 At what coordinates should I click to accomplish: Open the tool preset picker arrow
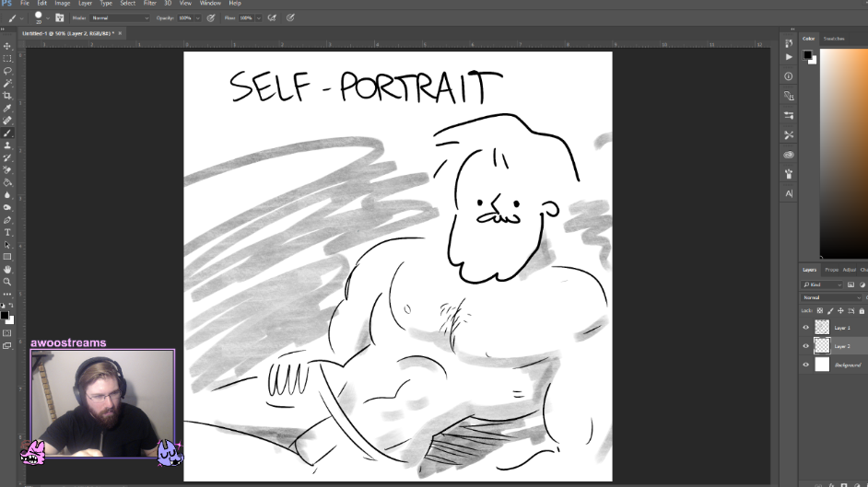[x=21, y=18]
